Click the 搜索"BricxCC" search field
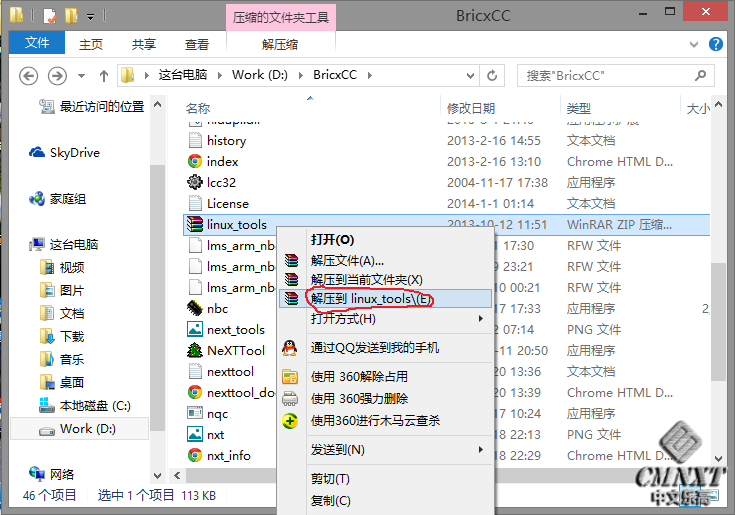The image size is (735, 515). (x=615, y=75)
